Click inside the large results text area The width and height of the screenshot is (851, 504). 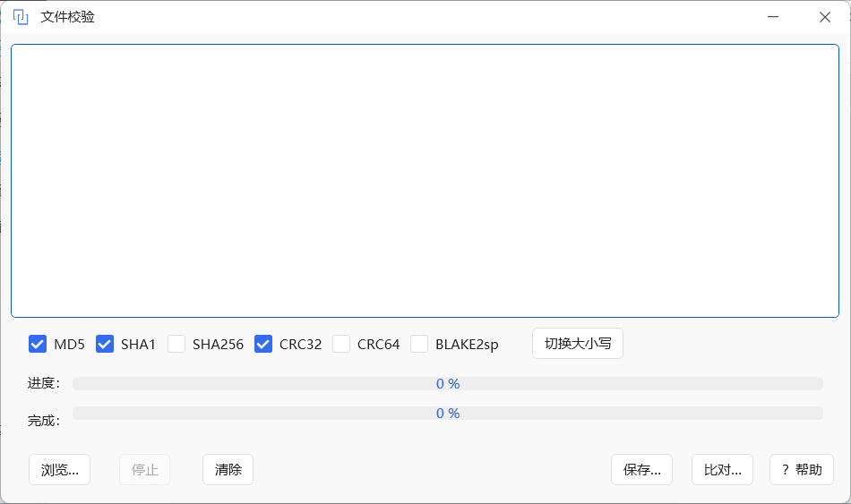[x=425, y=181]
